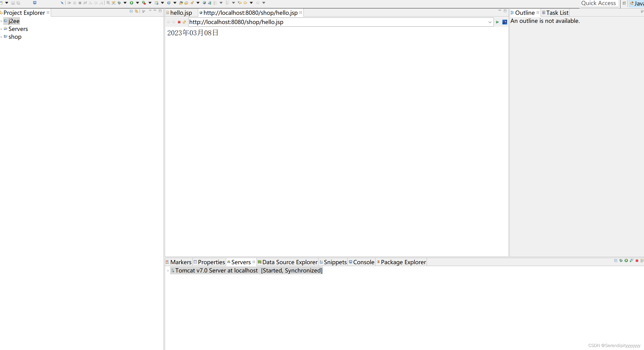The width and height of the screenshot is (644, 350).
Task: Stop loading page in internal browser
Action: 179,22
